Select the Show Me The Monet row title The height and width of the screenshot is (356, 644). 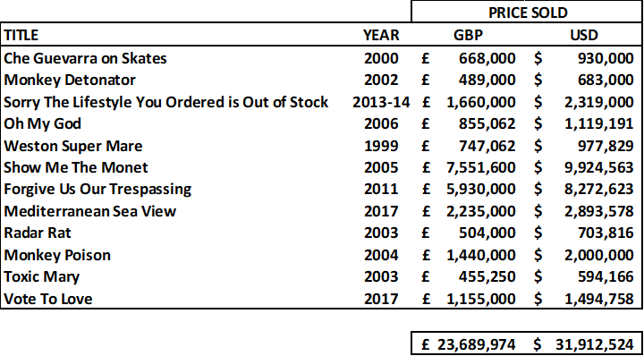tap(75, 167)
